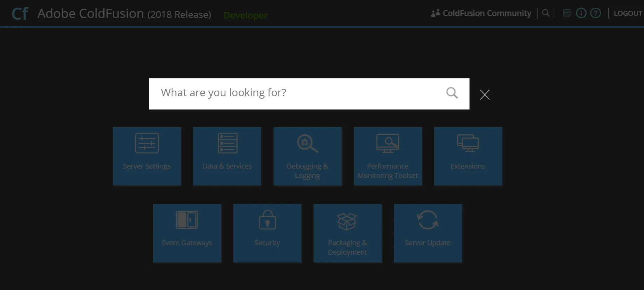Open the Debugging & Logging tile
The image size is (644, 290).
(308, 156)
